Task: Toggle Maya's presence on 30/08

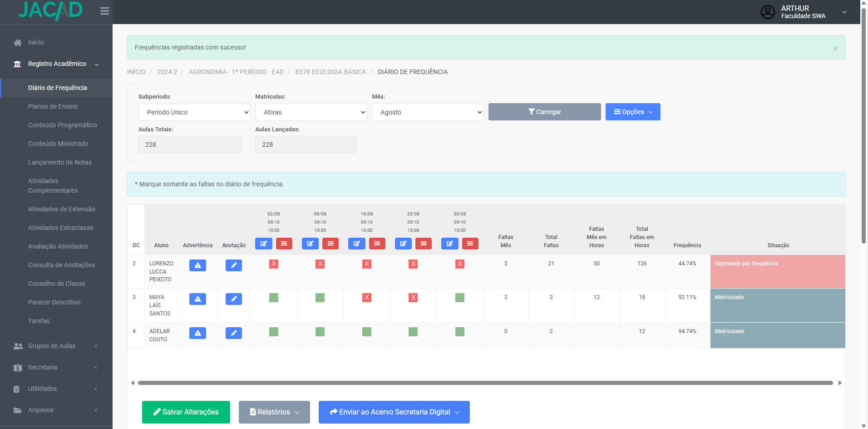Action: click(460, 298)
